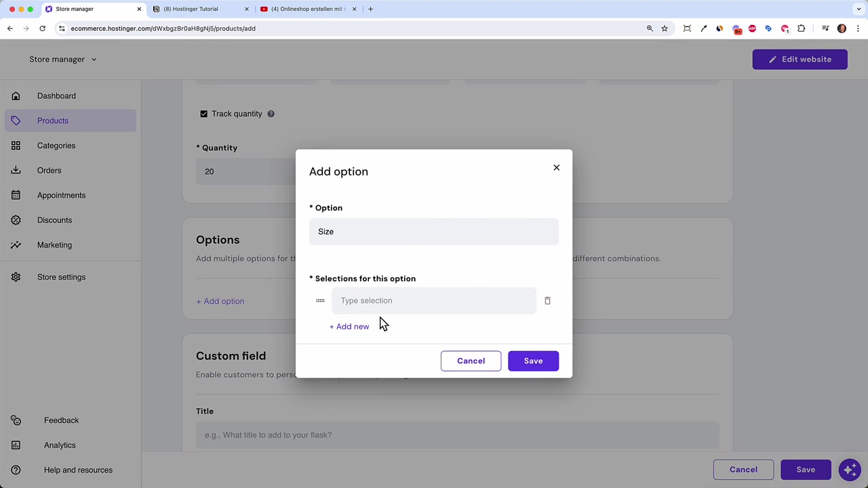Viewport: 868px width, 488px height.
Task: Open the browser three-dot menu
Action: pos(858,28)
